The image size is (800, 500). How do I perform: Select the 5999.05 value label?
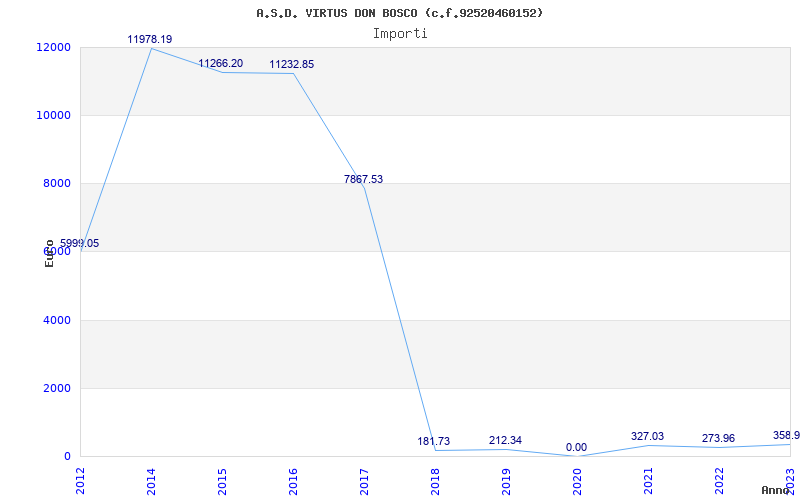(x=80, y=244)
